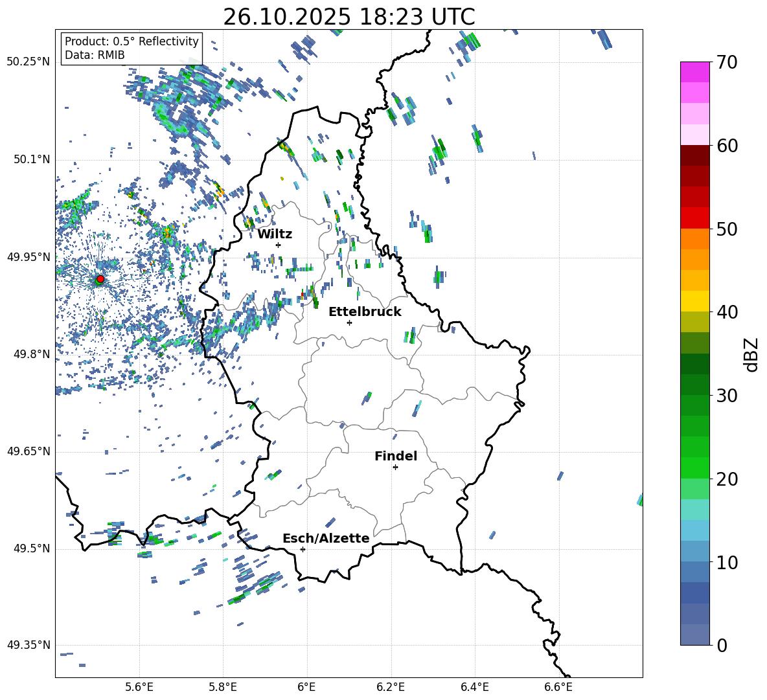Pick the bright green colorbar swatch at 20
This screenshot has height=700, width=767.
point(695,468)
